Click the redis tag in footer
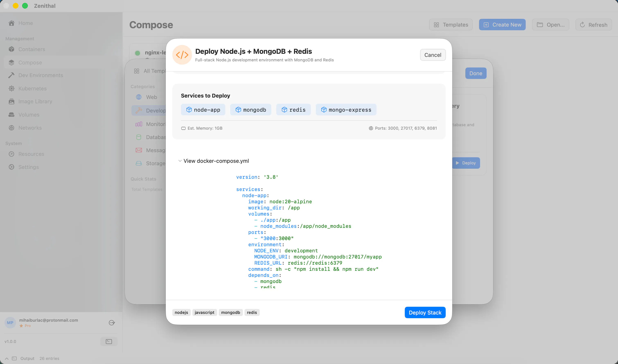Viewport: 618px width, 364px height. pos(252,312)
